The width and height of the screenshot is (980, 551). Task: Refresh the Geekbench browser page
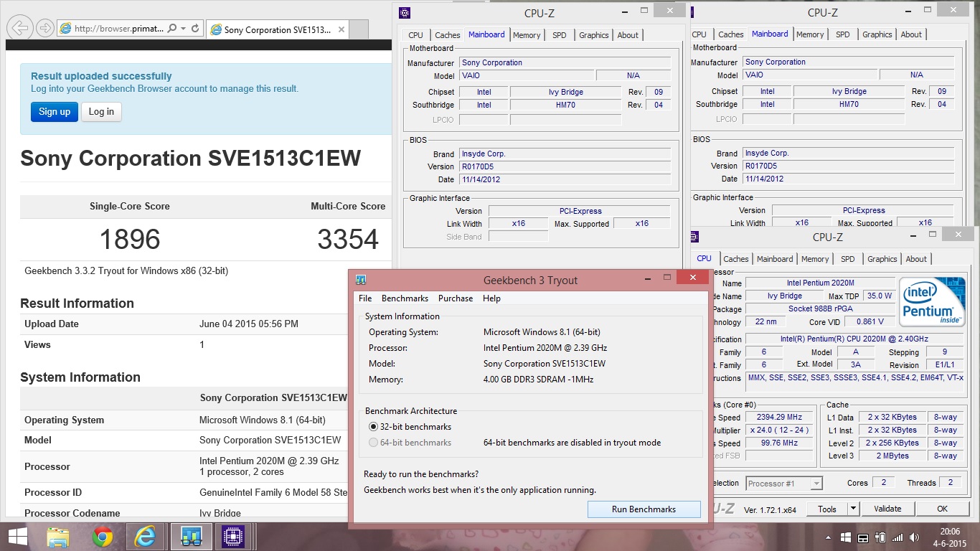[195, 29]
